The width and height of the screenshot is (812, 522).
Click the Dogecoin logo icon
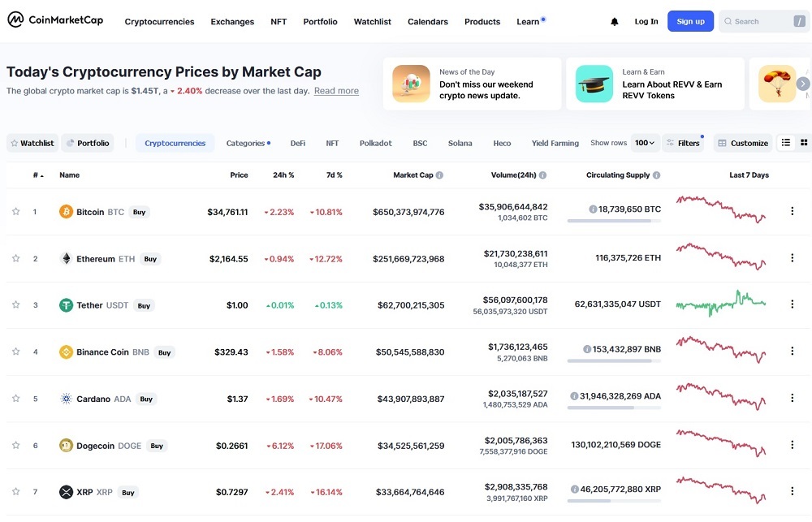66,446
